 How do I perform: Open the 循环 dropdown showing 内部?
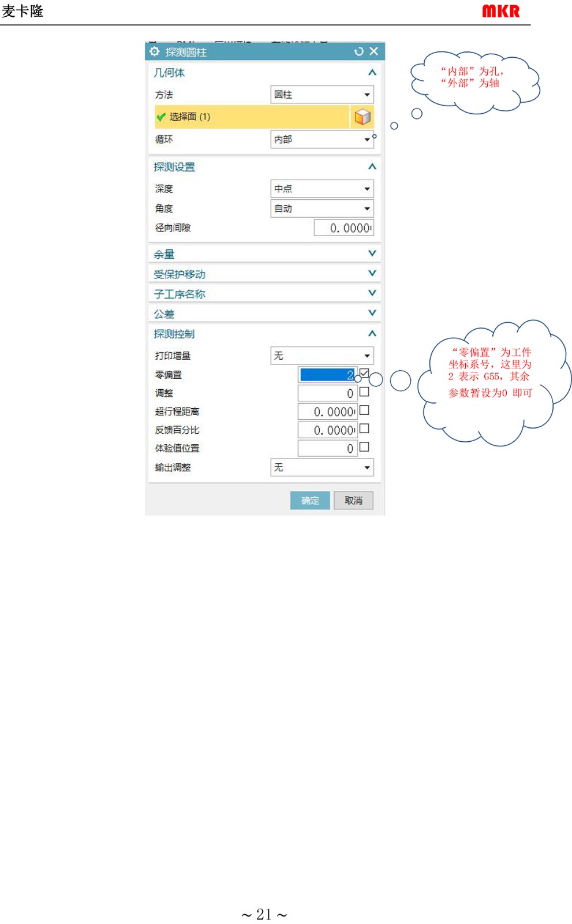(x=322, y=139)
